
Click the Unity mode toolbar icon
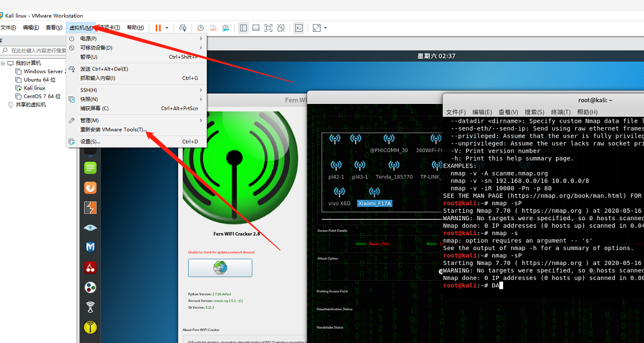click(281, 28)
